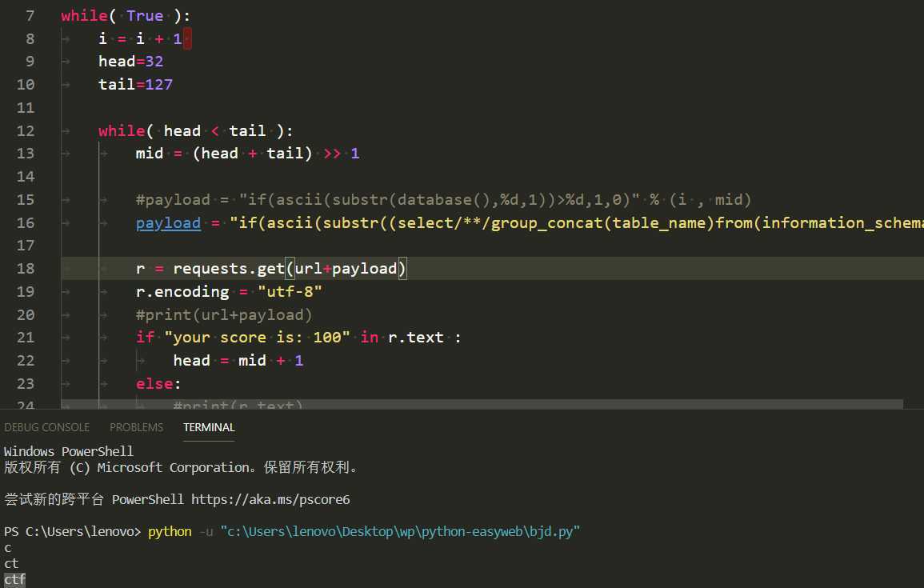Image resolution: width=924 pixels, height=588 pixels.
Task: Click r.encoding assignment text
Action: [x=229, y=292]
